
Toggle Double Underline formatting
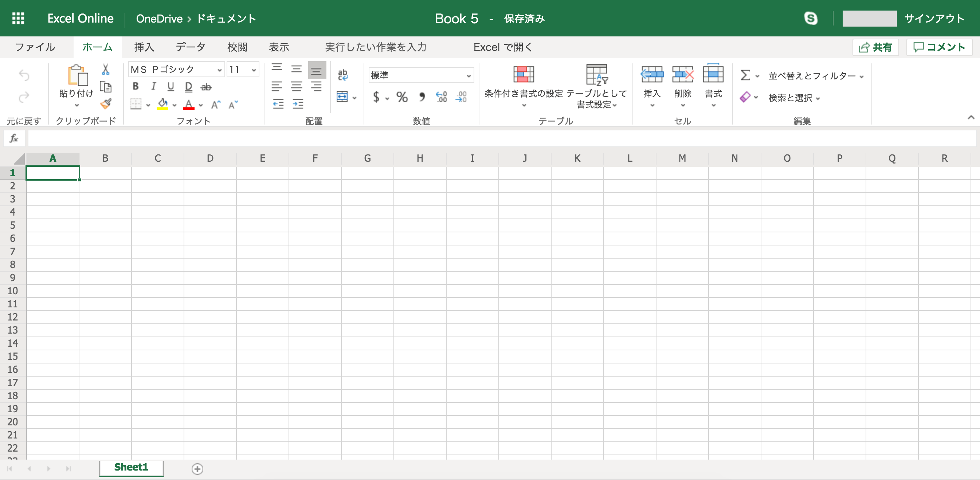pyautogui.click(x=188, y=87)
